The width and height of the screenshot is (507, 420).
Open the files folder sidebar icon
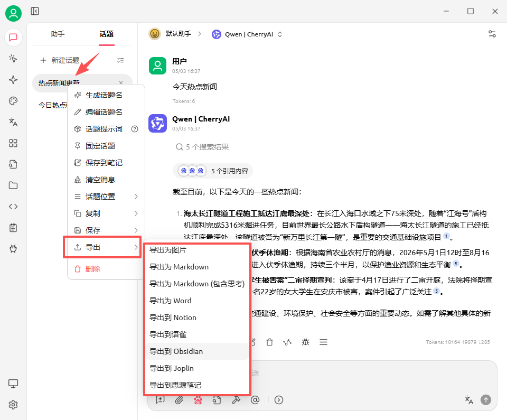pos(13,185)
